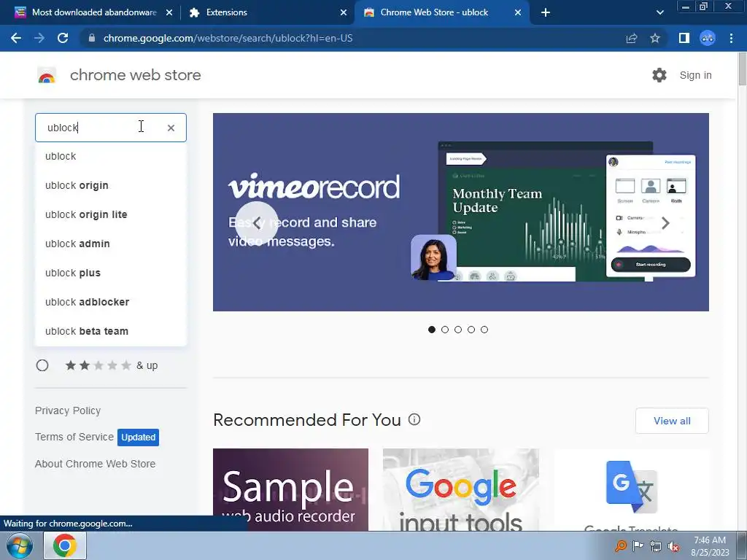Click the forward navigation arrow
747x560 pixels.
click(39, 38)
